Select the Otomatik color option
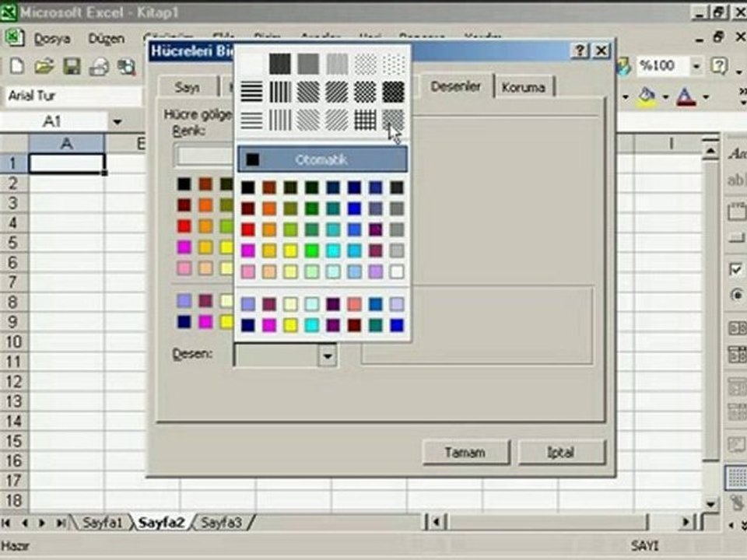747x560 pixels. coord(322,159)
